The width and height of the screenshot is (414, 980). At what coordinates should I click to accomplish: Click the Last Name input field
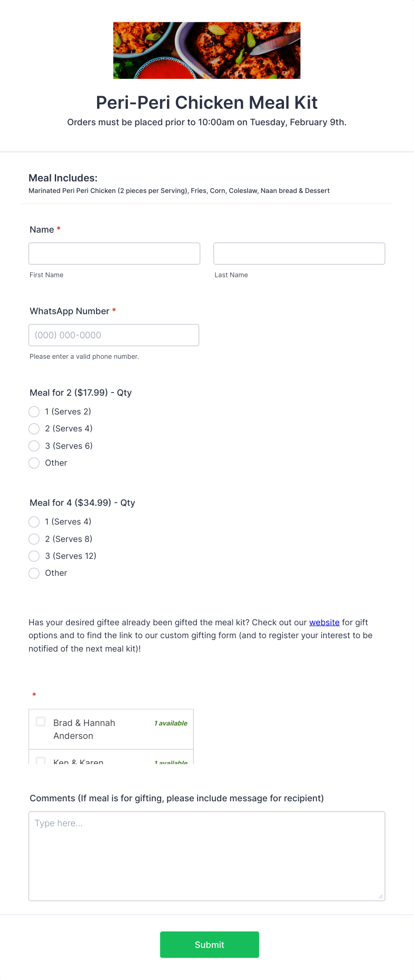(299, 253)
